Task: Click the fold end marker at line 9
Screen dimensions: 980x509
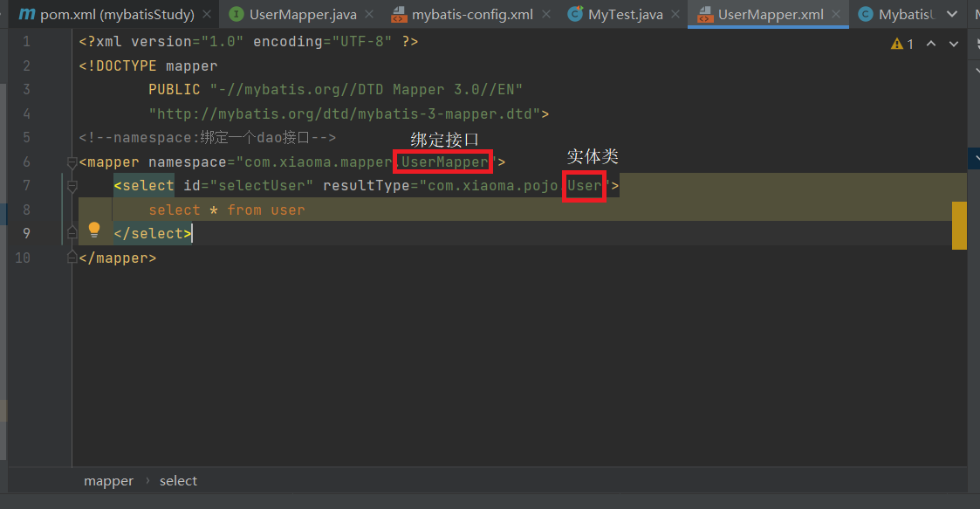Action: (72, 233)
